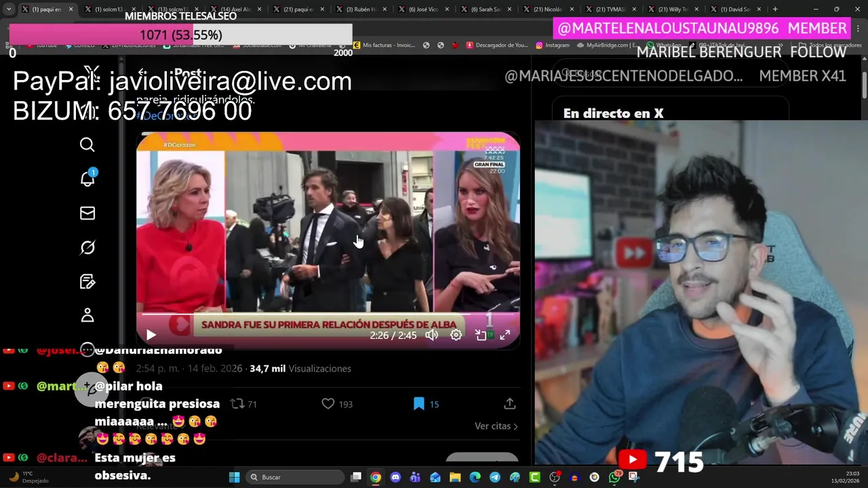Switch to tab "(6) José Vico"
Viewport: 868px width, 488px height.
click(x=422, y=9)
